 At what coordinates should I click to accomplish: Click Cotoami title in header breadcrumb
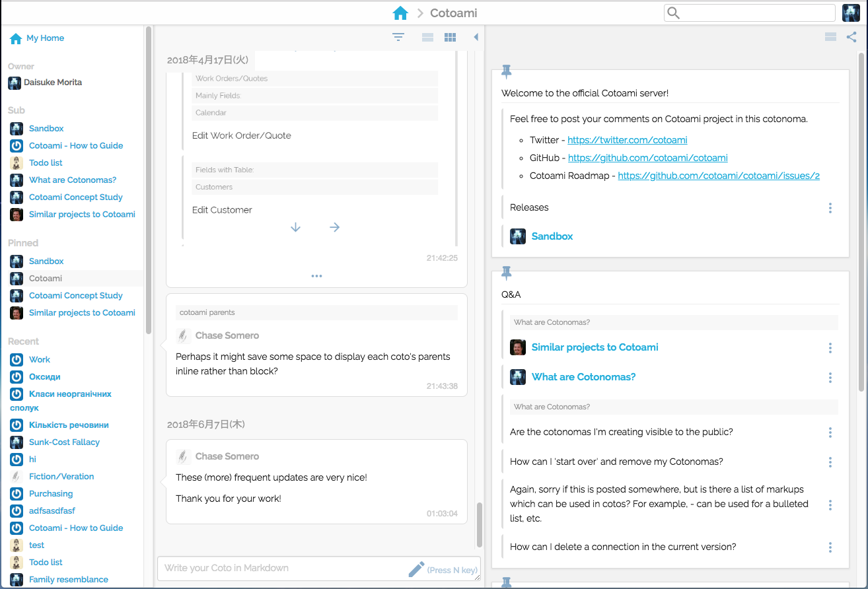[x=453, y=13]
